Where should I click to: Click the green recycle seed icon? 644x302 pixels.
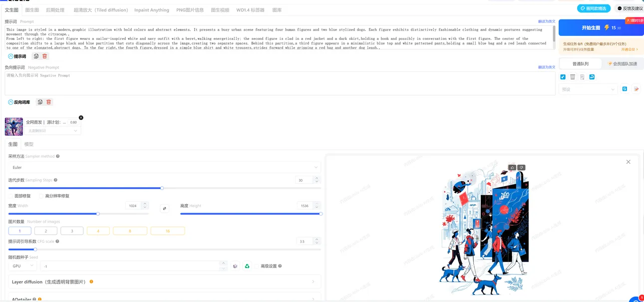click(x=247, y=266)
